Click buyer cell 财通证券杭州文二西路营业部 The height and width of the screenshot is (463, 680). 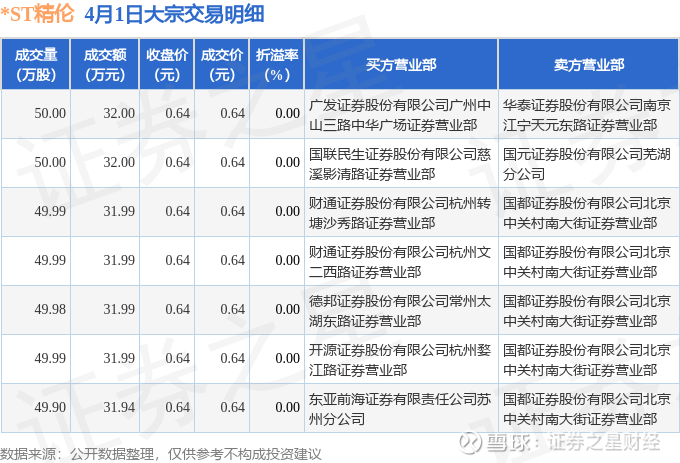click(400, 262)
